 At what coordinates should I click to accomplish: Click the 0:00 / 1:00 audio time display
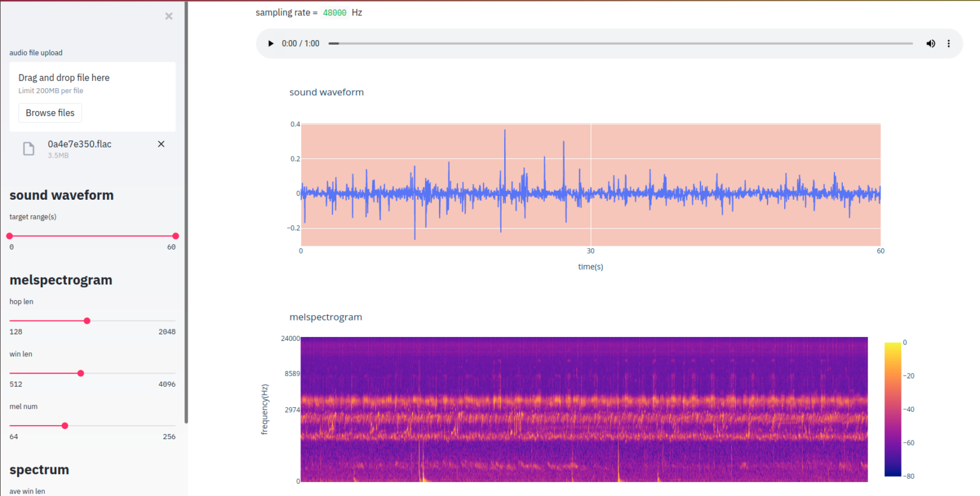point(301,43)
